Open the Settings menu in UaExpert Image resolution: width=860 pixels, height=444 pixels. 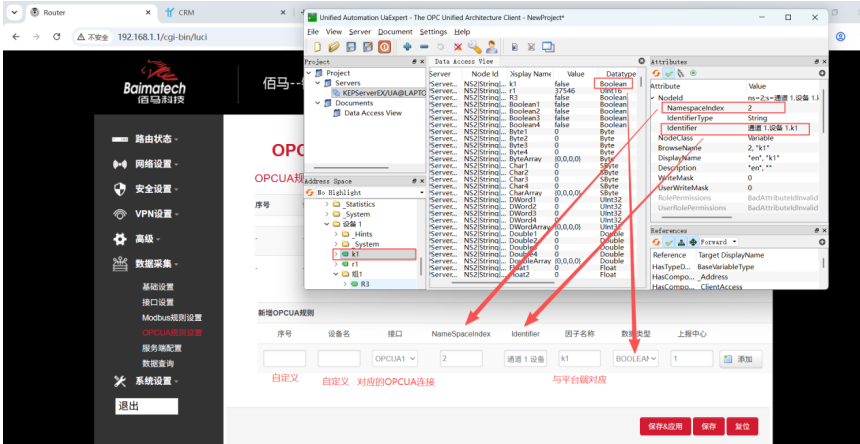[433, 32]
